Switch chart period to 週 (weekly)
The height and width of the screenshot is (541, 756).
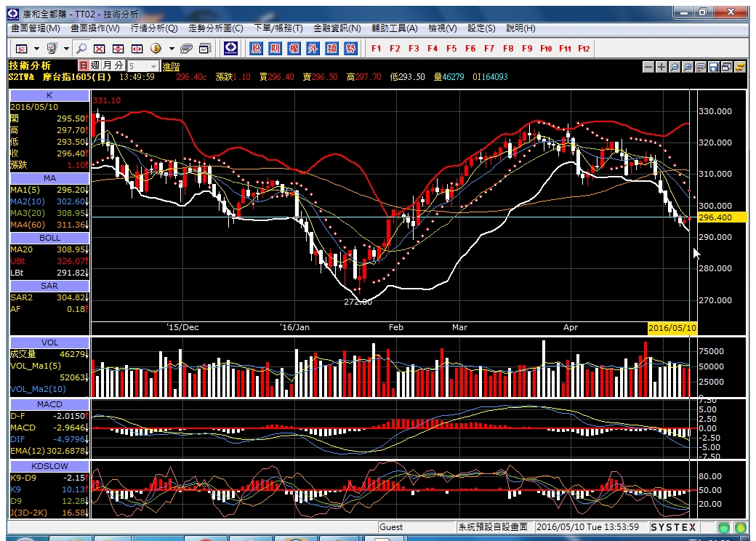click(x=95, y=65)
